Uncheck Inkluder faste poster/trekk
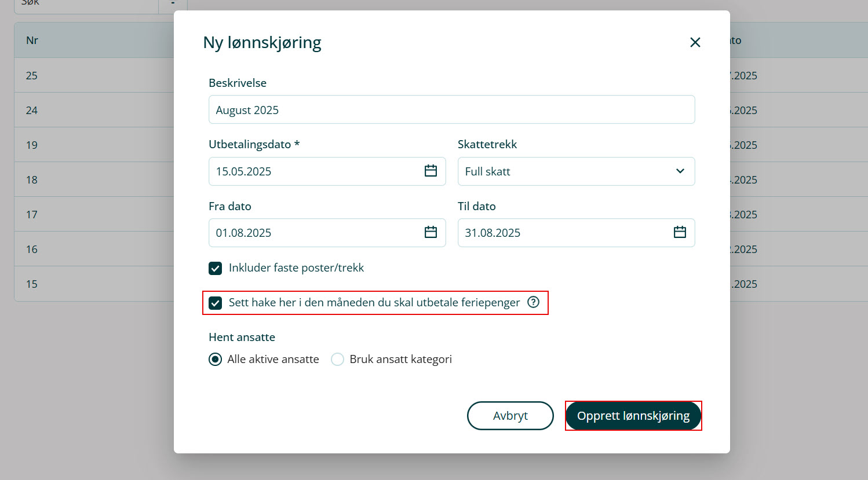Image resolution: width=868 pixels, height=480 pixels. 215,268
